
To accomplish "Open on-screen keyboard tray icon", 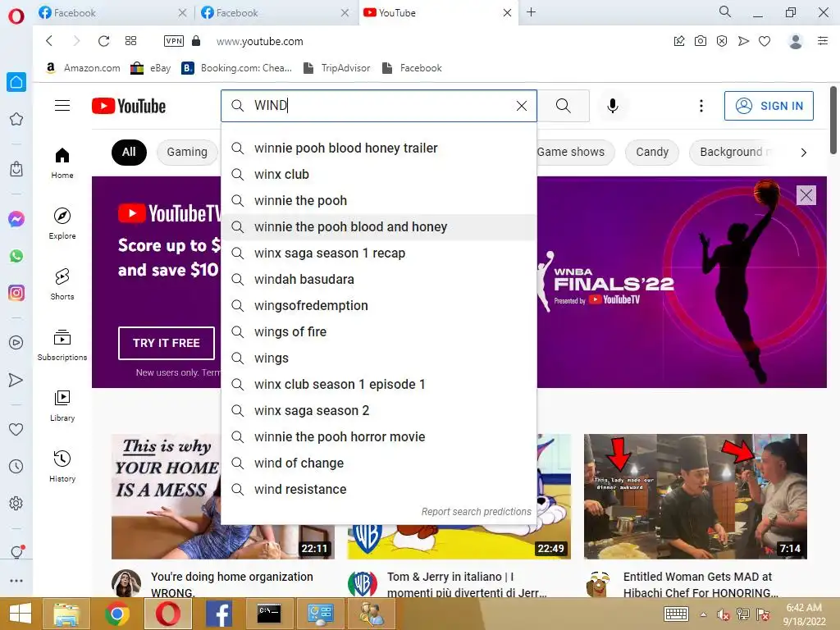I will (x=676, y=614).
